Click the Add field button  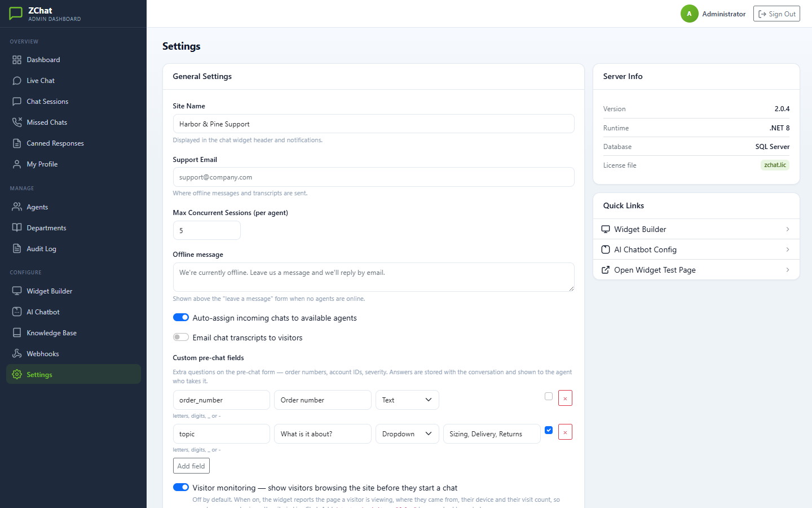click(x=191, y=466)
